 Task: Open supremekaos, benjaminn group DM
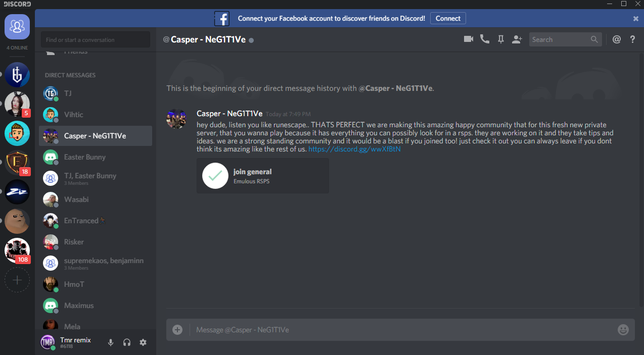coord(96,263)
